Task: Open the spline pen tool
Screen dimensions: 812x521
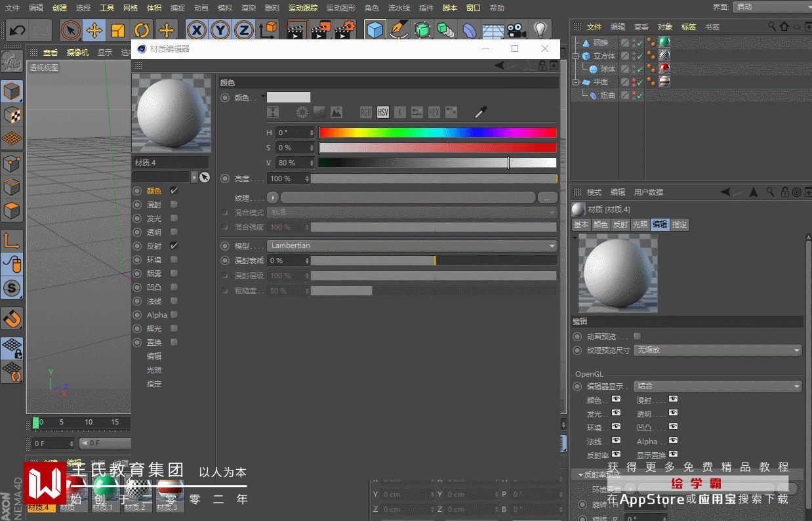Action: tap(397, 30)
